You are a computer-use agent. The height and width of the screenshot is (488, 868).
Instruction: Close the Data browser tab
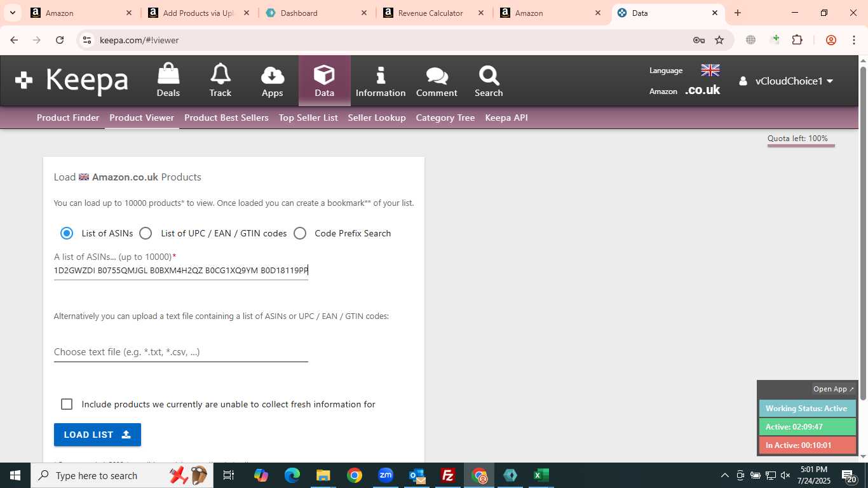(x=715, y=13)
